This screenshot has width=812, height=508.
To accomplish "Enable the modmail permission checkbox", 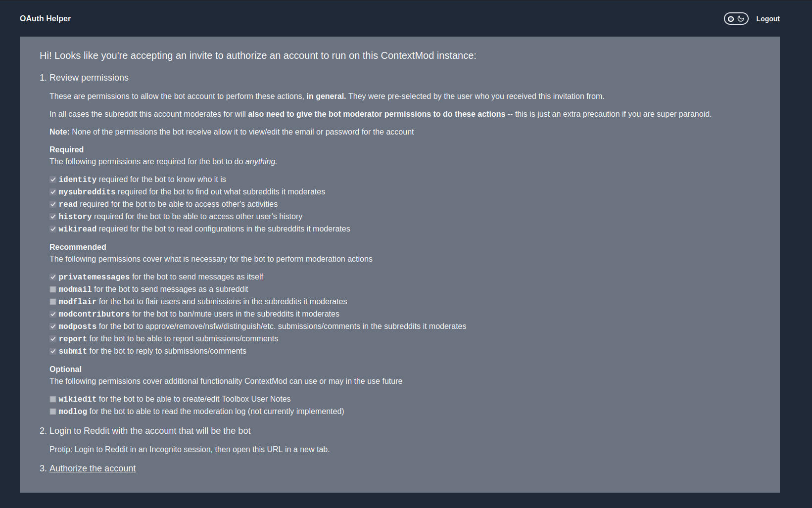I will (x=53, y=289).
